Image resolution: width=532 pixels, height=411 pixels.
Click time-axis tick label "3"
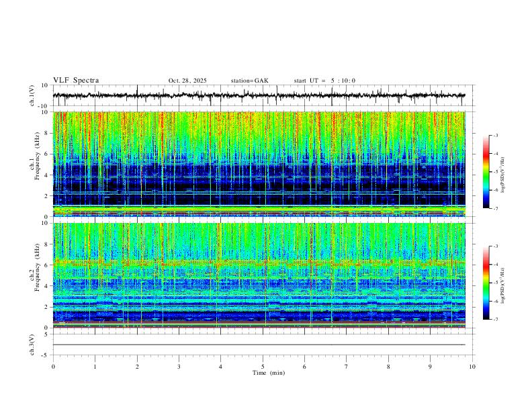179,367
